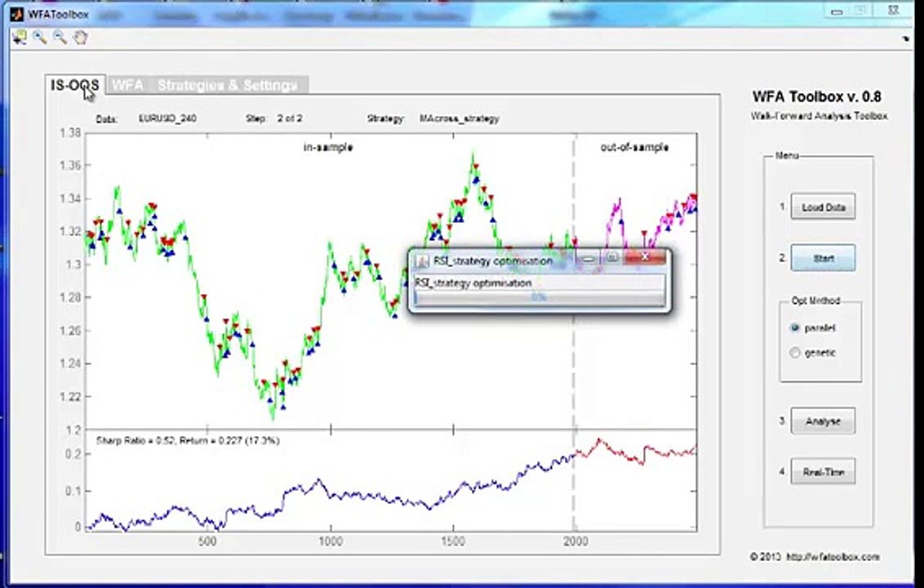Close the RSI_strategy optimisation dialog

coord(644,257)
